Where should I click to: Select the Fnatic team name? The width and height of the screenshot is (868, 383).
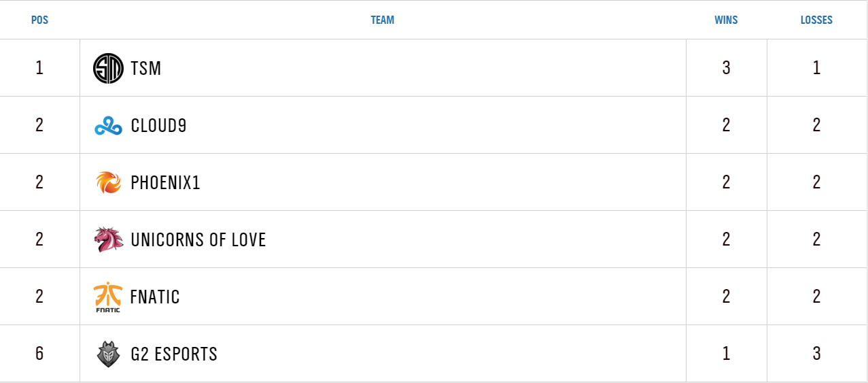[x=155, y=297]
